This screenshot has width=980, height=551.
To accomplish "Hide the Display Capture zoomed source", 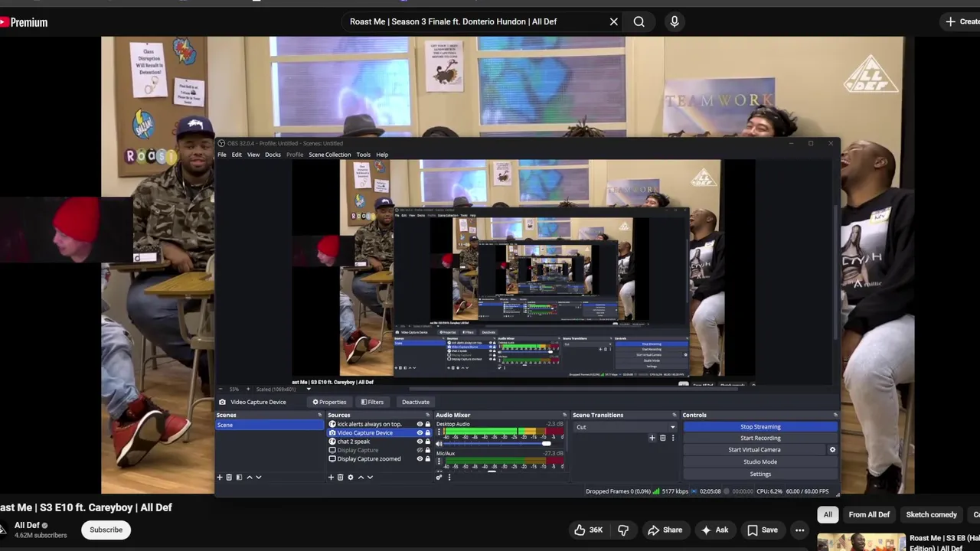I will (x=420, y=459).
